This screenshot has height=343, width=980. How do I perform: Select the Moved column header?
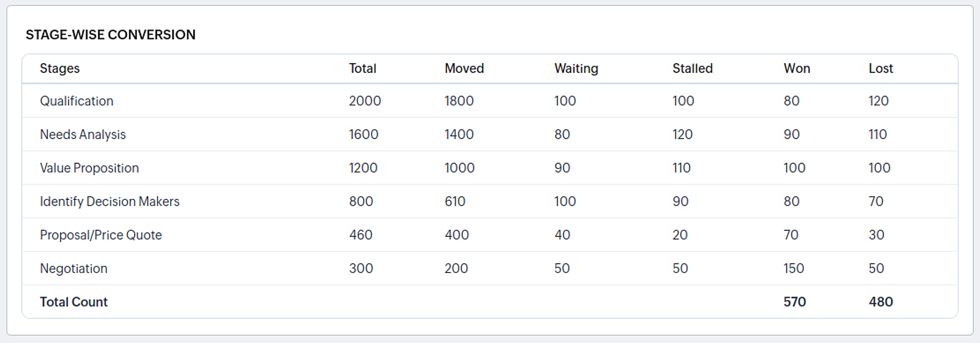pos(464,69)
